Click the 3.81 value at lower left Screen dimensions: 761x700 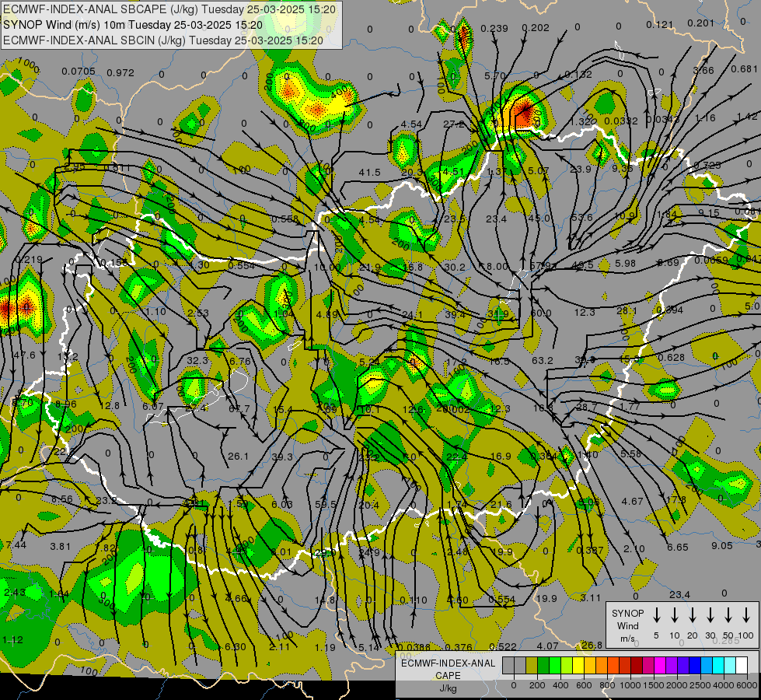click(x=60, y=547)
